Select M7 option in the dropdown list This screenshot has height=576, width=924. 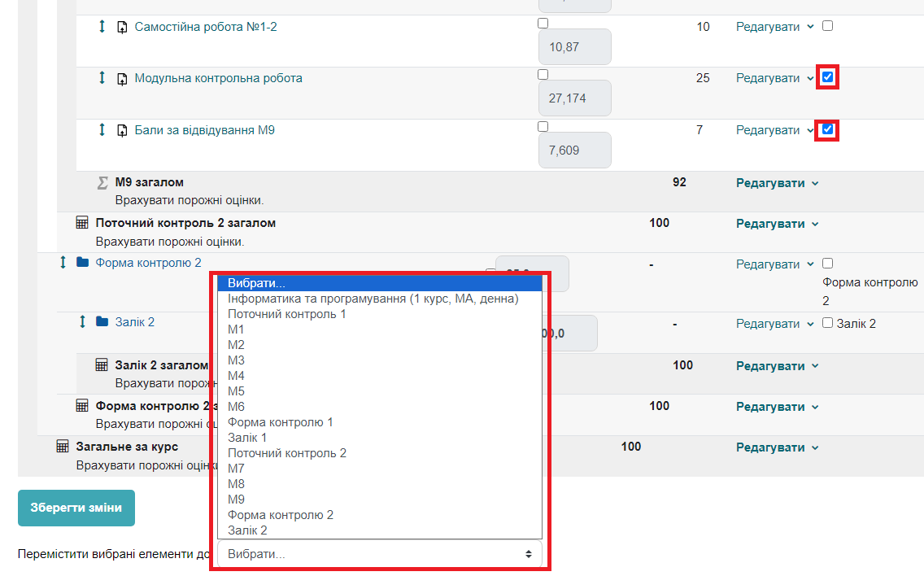pyautogui.click(x=237, y=469)
